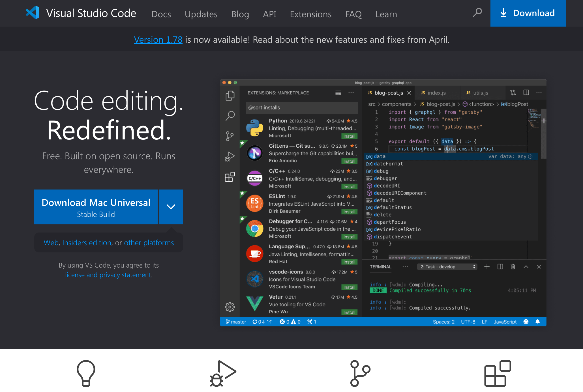Click the feedback smiley in status bar
583x392 pixels.
tap(526, 322)
